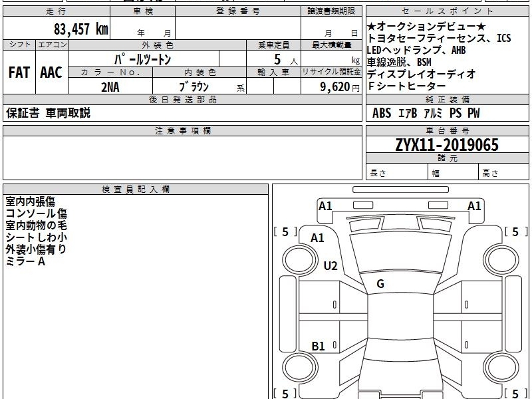Select the エアB equipment entry

tap(408, 113)
